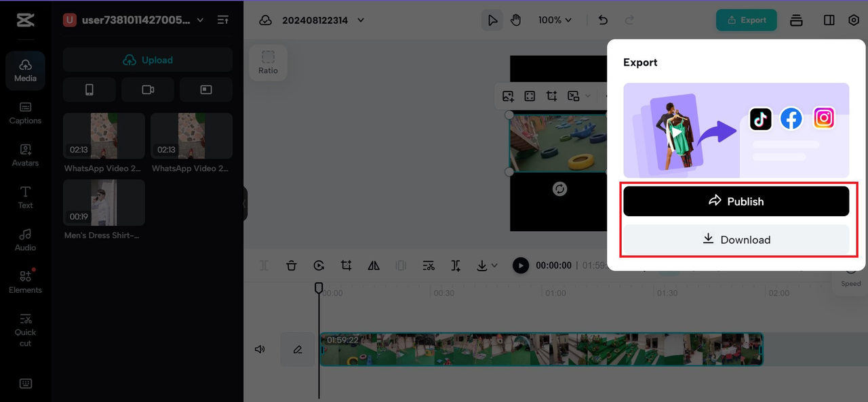This screenshot has height=402, width=868.
Task: Click the Upload button
Action: coord(148,60)
